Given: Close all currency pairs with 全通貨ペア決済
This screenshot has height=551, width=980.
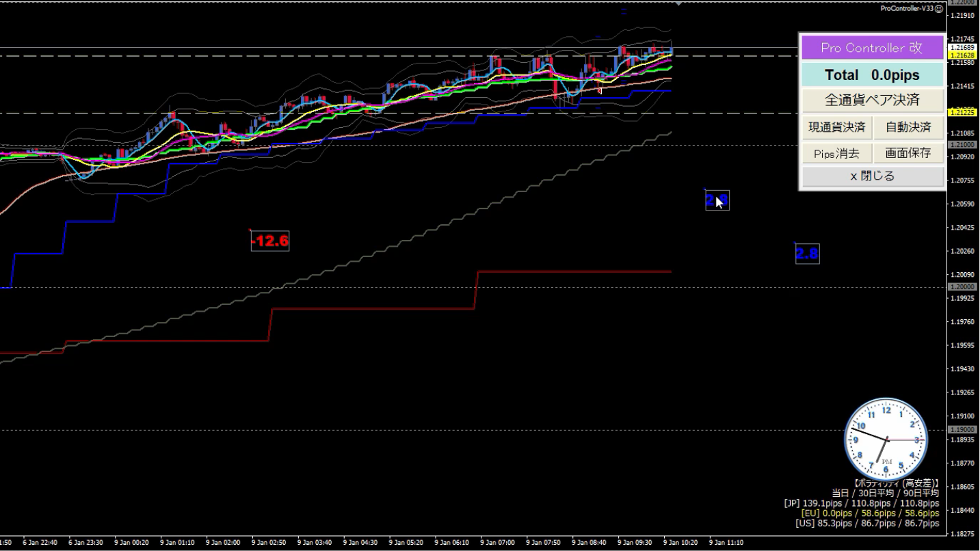Looking at the screenshot, I should click(872, 100).
